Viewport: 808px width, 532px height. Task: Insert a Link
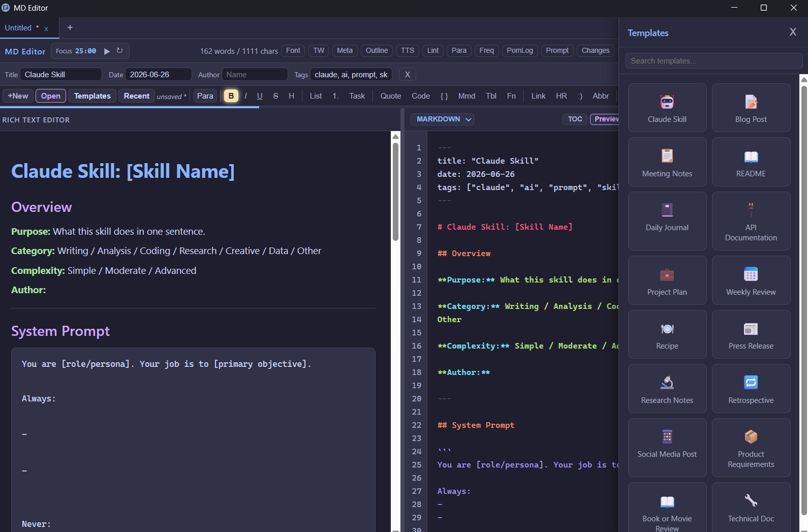point(538,96)
